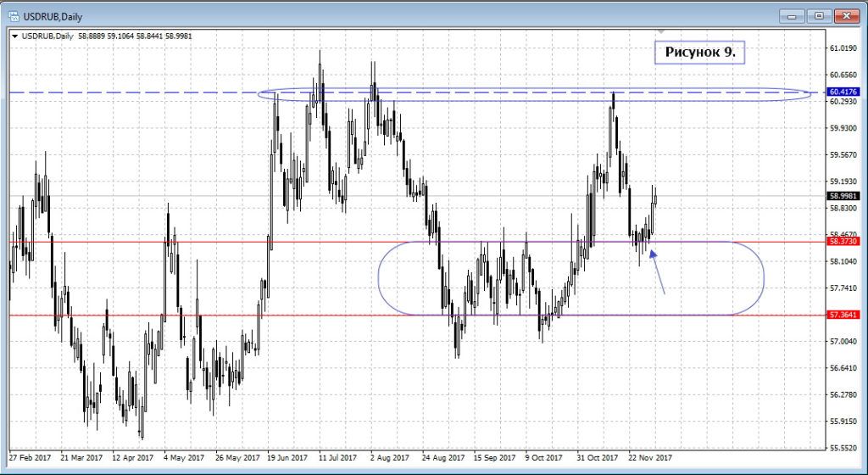Screen dimensions: 868x475
Task: Select the red 58.3730 level price tag
Action: [x=843, y=242]
